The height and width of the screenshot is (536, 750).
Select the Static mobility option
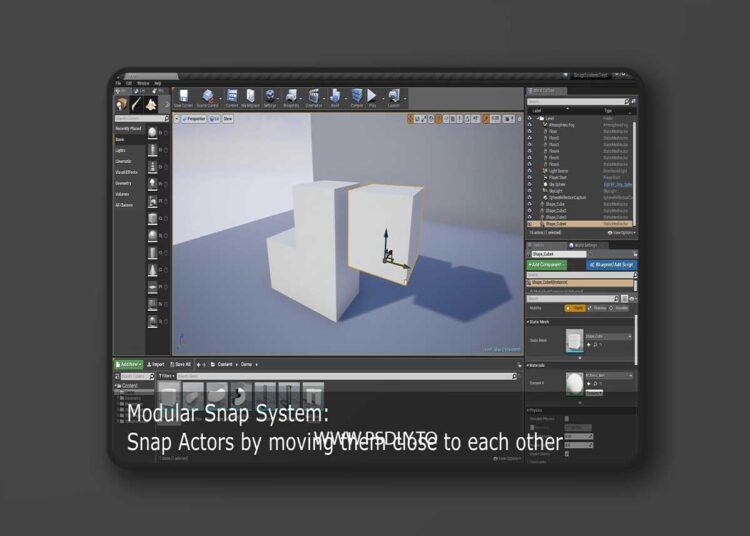[575, 308]
